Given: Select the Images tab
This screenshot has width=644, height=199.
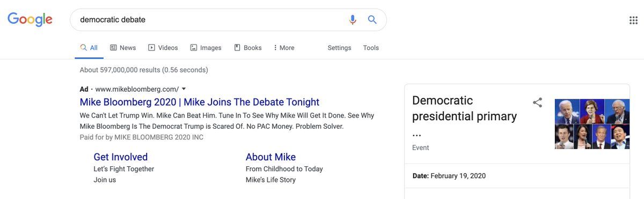Looking at the screenshot, I should 206,48.
